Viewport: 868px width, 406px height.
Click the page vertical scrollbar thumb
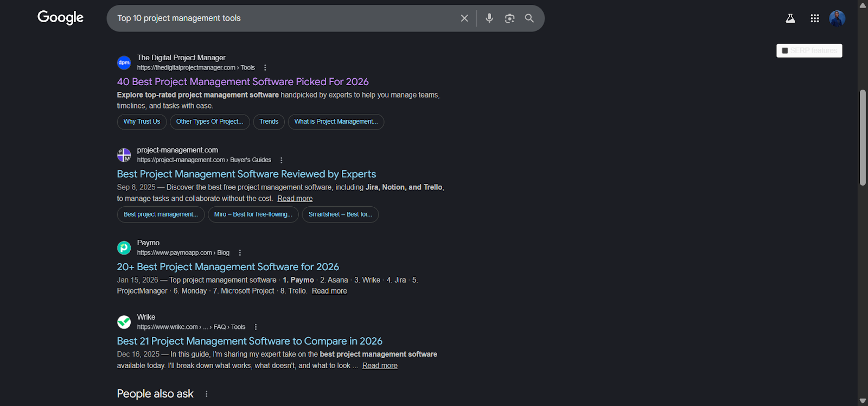point(863,138)
